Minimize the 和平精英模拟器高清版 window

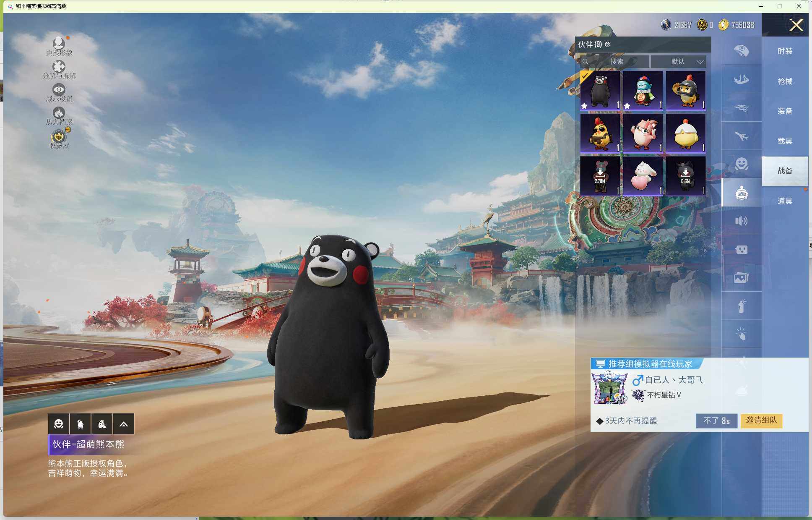coord(761,6)
